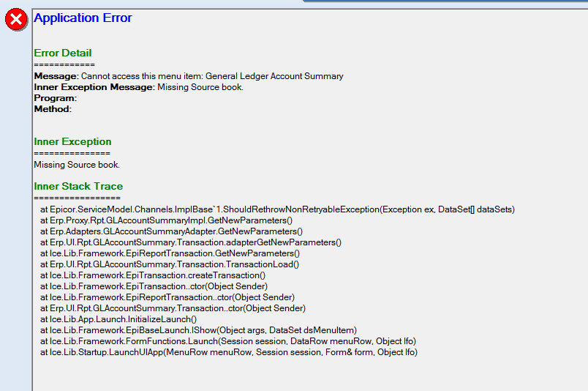Click the Missing Source book. text under Inner Exception
588x391 pixels.
pyautogui.click(x=77, y=165)
